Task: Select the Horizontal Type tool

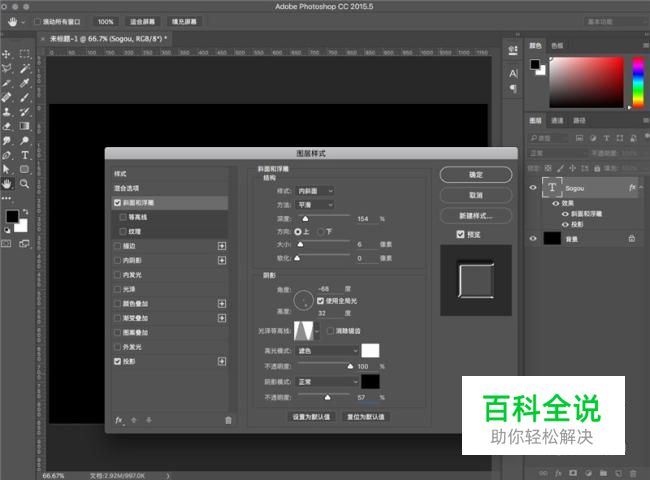Action: click(x=24, y=155)
